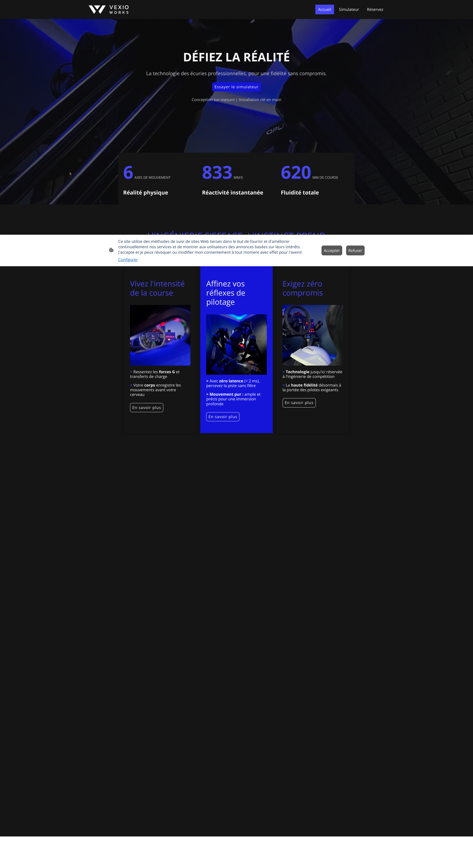Click the Vivez l'intensité de la course heading
The height and width of the screenshot is (868, 473).
(x=157, y=288)
